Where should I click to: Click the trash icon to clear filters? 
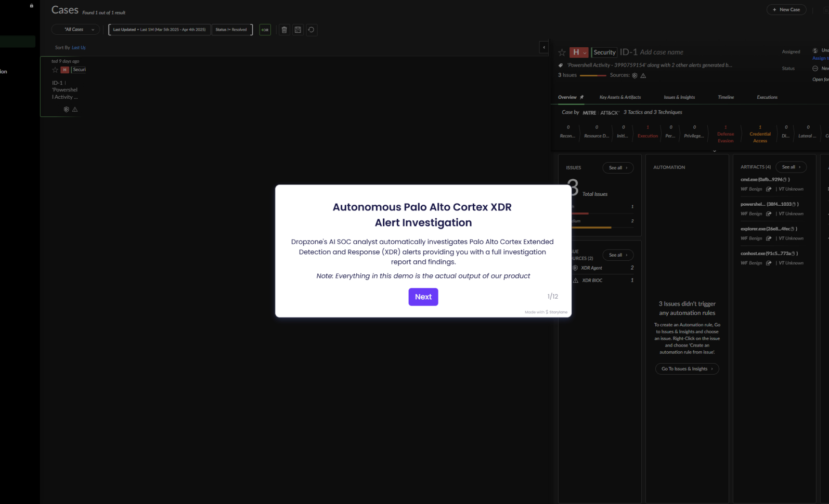[x=284, y=30]
